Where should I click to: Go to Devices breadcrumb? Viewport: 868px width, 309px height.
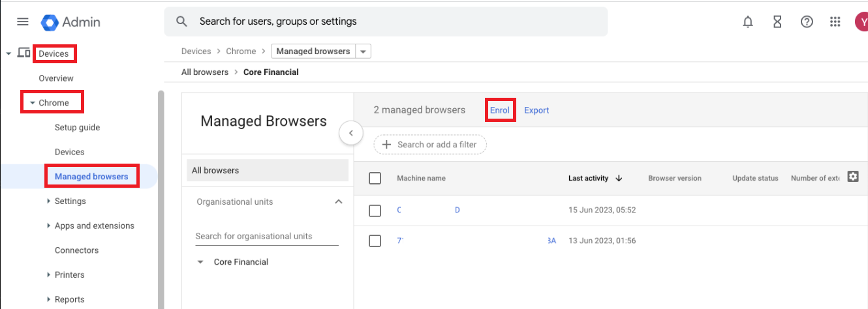click(x=196, y=51)
